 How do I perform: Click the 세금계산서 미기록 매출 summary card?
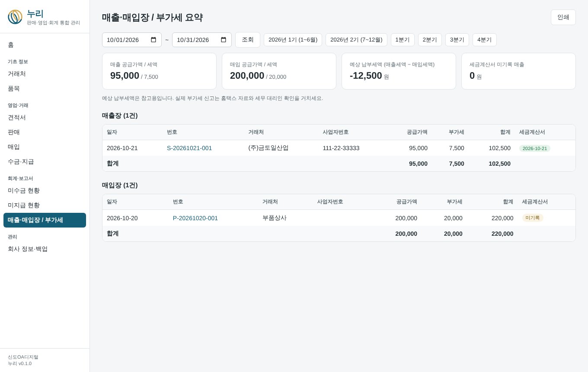coord(518,71)
